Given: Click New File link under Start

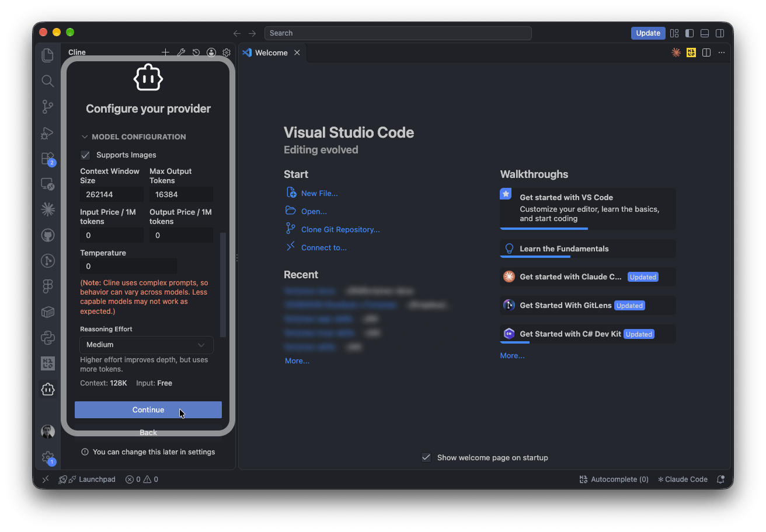Looking at the screenshot, I should tap(319, 193).
